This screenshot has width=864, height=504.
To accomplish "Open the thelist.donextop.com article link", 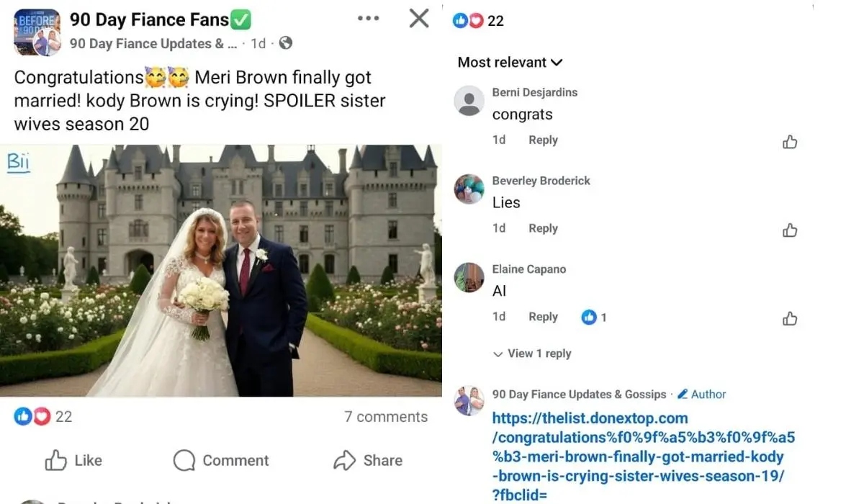I will 644,446.
